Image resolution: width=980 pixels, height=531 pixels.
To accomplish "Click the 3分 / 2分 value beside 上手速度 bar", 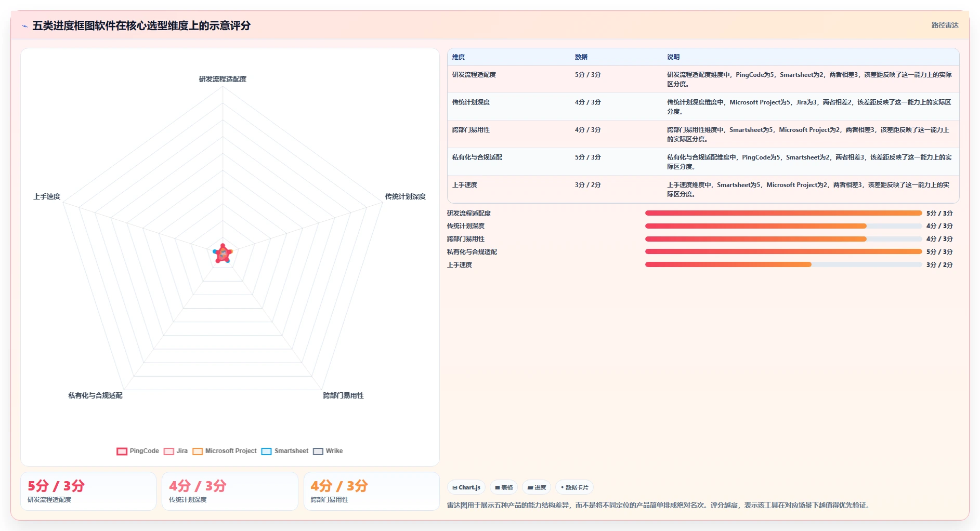I will click(939, 264).
